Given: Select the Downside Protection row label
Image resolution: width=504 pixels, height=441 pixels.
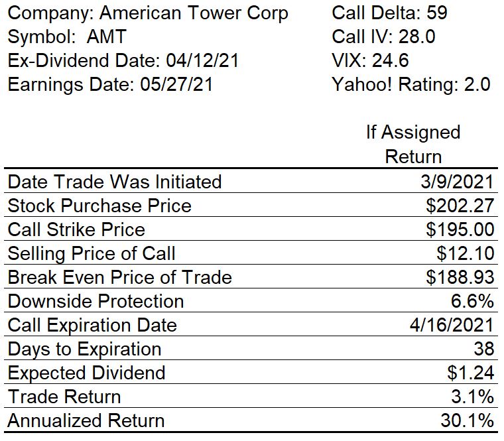Looking at the screenshot, I should pos(95,301).
